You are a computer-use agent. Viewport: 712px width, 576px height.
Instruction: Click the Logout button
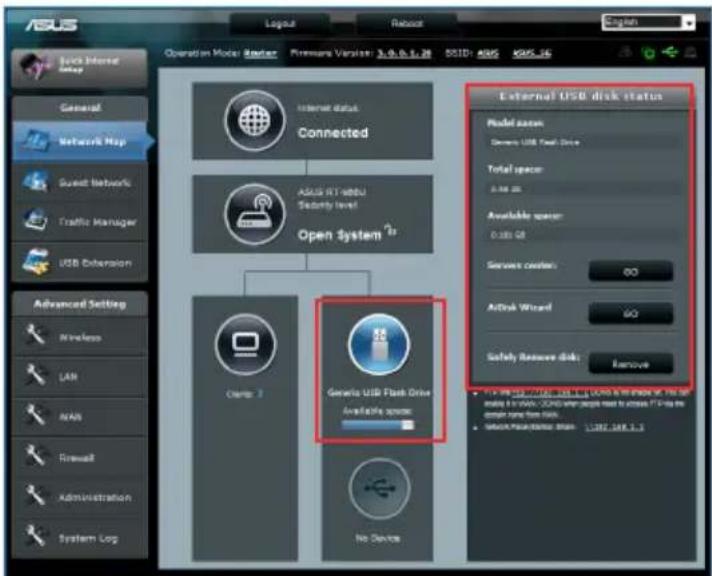tap(280, 24)
